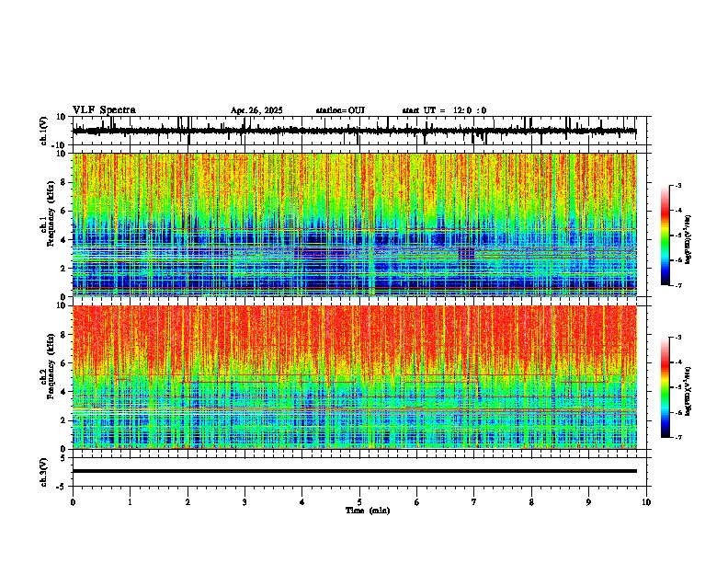Viewport: 728px width, 563px height.
Task: Click the ch.2 color bar log(PSD) unit label
Action: [688, 391]
